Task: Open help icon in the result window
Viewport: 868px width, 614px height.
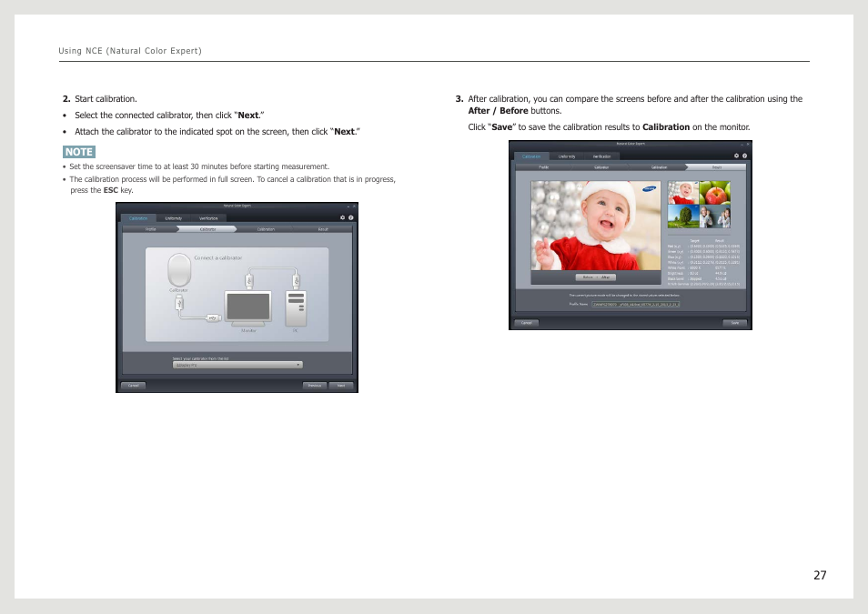Action: (x=744, y=156)
